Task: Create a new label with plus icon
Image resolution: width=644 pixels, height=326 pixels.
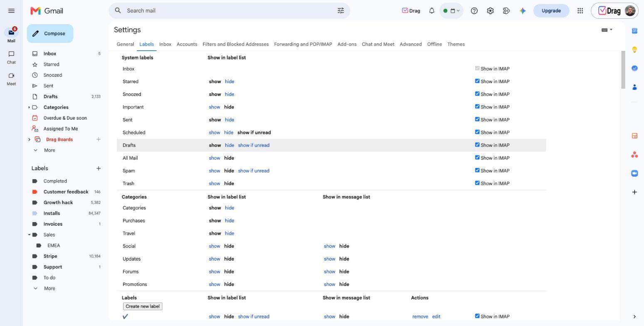Action: click(x=99, y=168)
